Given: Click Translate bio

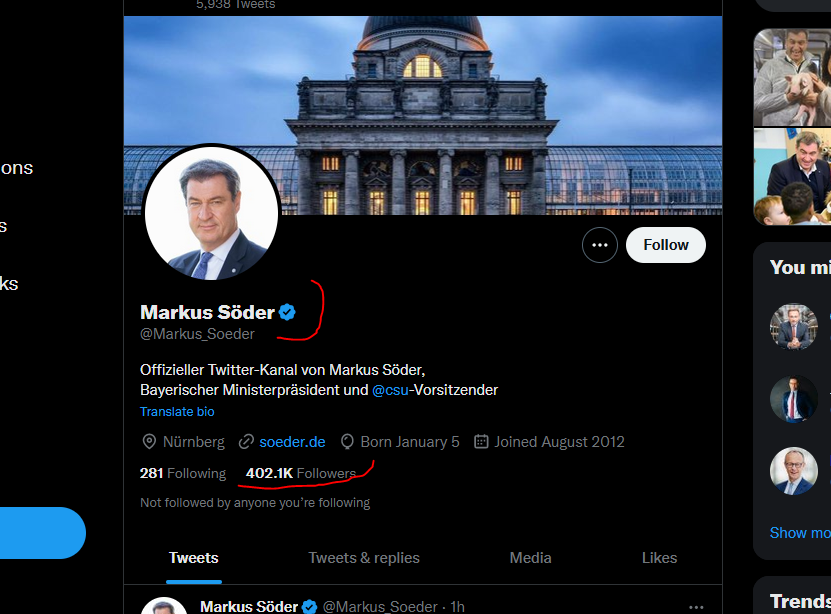Looking at the screenshot, I should coord(177,412).
